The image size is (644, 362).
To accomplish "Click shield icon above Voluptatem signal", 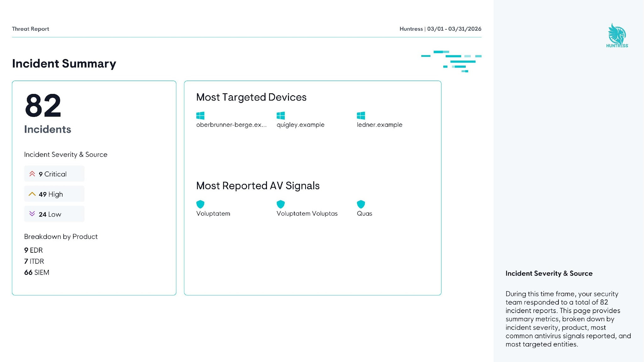I will point(200,204).
